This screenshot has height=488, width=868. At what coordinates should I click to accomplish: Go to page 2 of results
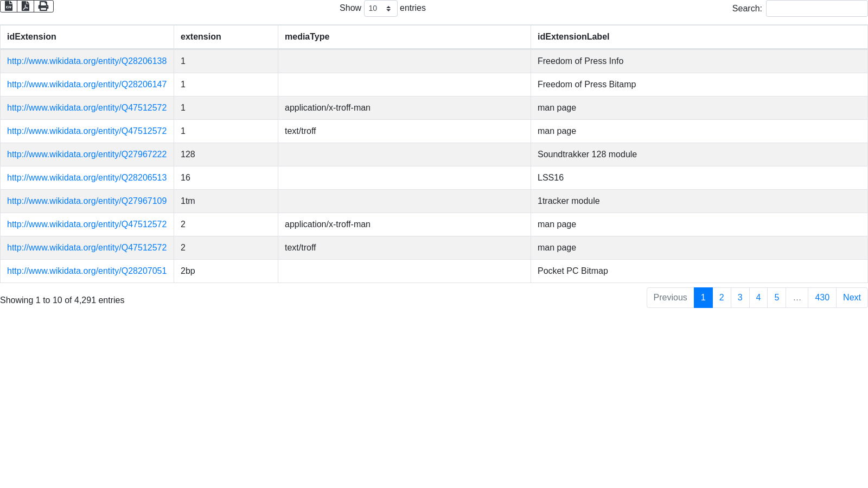pos(722,298)
